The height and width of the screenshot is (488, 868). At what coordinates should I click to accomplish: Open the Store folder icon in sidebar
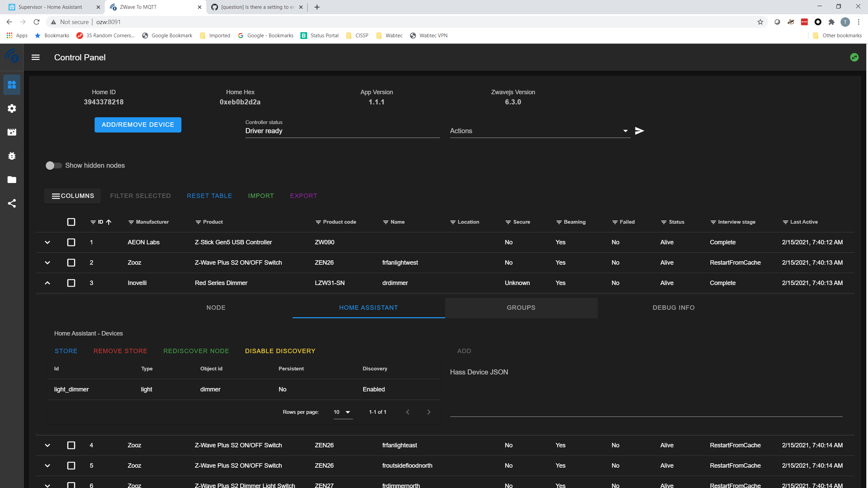(12, 180)
